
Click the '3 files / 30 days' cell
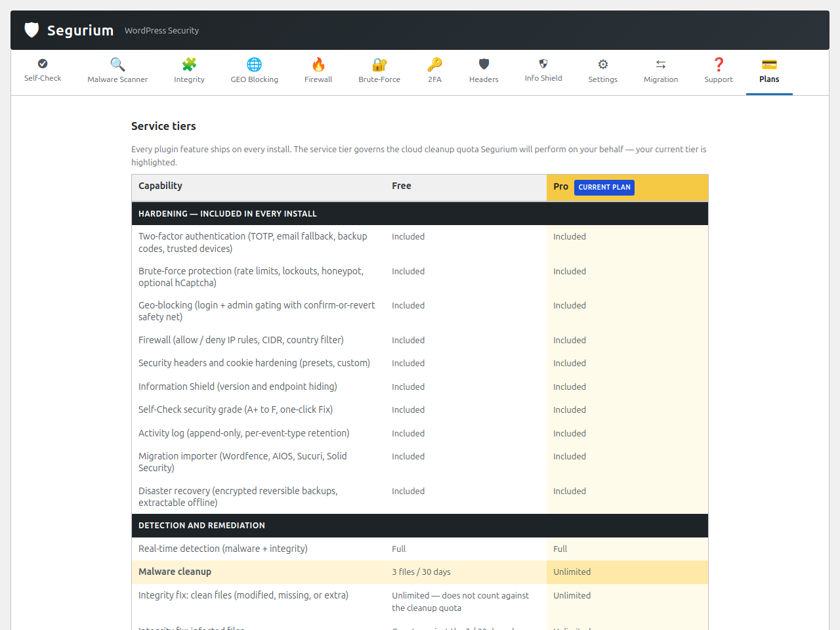click(x=421, y=572)
